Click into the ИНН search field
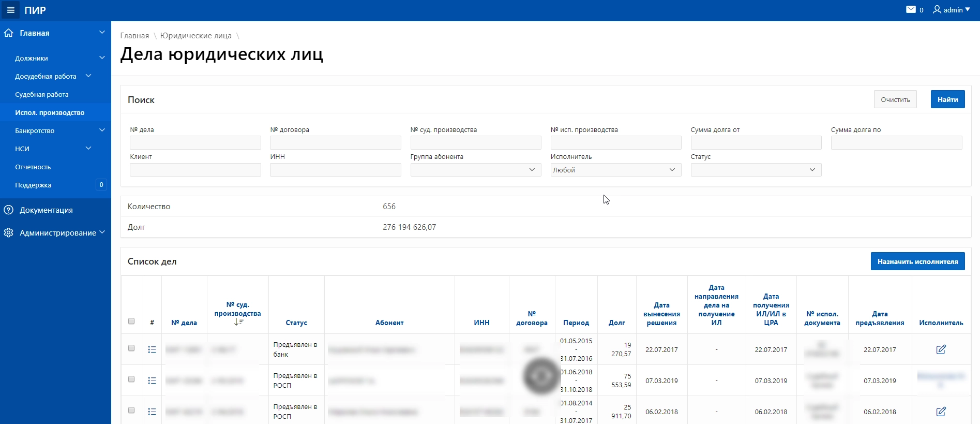The height and width of the screenshot is (424, 980). pos(336,170)
